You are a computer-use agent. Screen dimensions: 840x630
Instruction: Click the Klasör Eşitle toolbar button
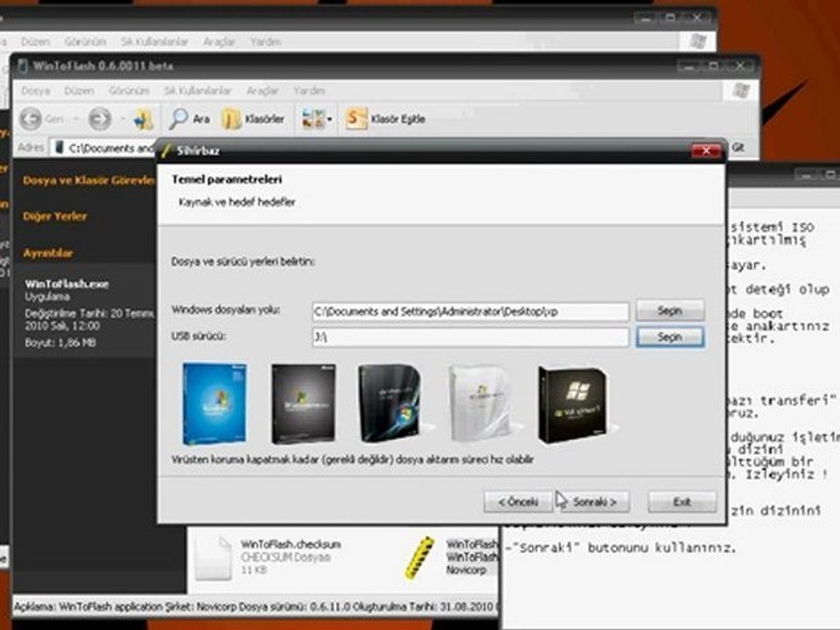coord(386,119)
